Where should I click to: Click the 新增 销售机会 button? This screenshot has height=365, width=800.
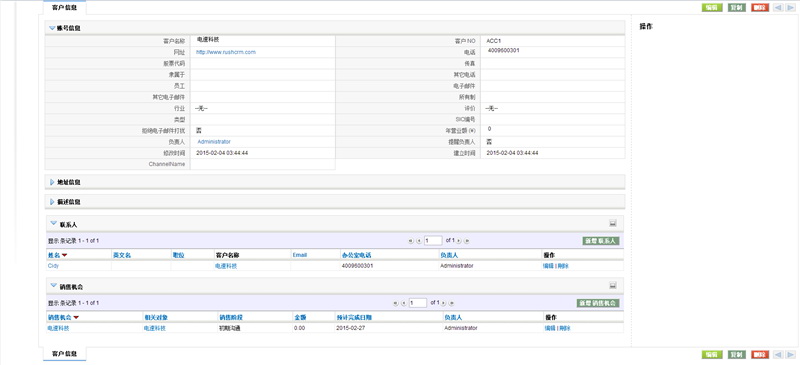point(598,303)
